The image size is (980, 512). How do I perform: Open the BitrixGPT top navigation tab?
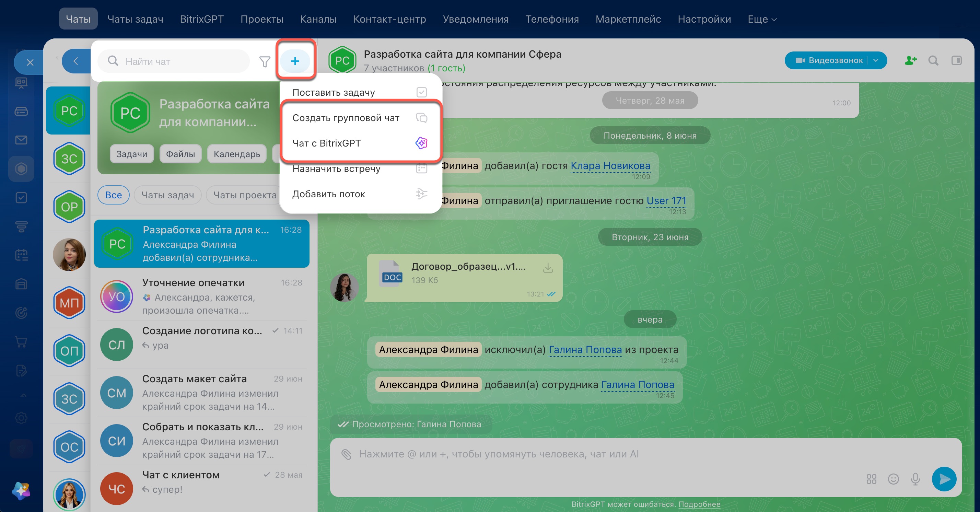click(202, 19)
